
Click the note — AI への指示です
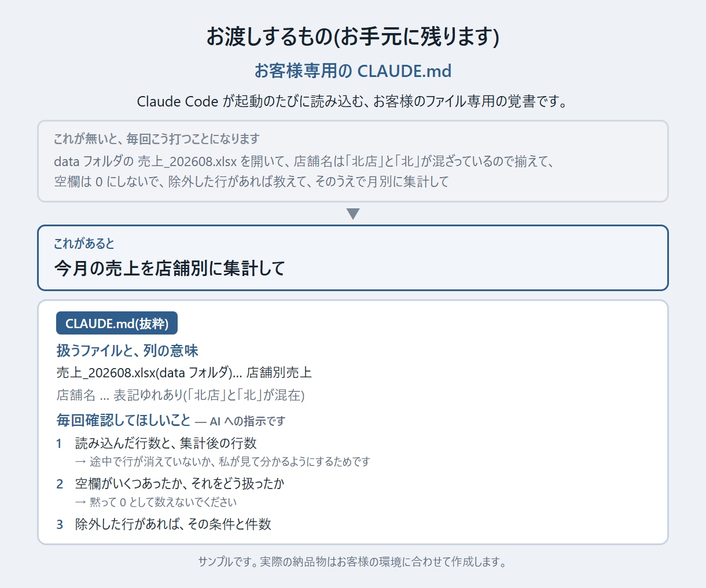(240, 421)
